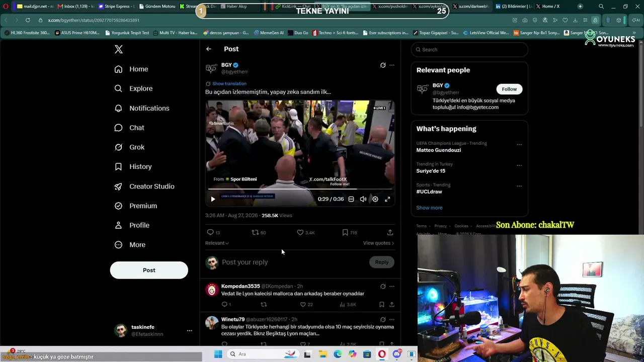Image resolution: width=644 pixels, height=362 pixels.
Task: Open more options for Matteo Guendouzi trend
Action: [x=519, y=145]
